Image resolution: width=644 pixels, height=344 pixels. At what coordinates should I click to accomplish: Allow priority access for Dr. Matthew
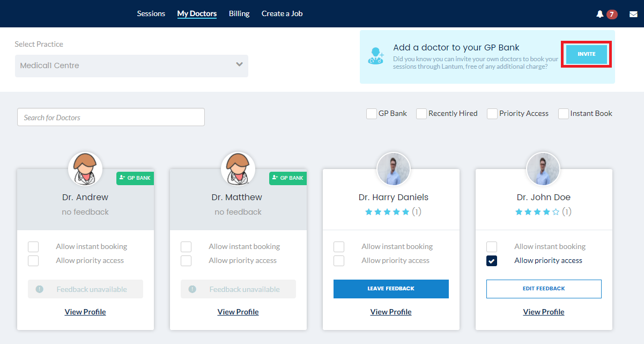(186, 261)
